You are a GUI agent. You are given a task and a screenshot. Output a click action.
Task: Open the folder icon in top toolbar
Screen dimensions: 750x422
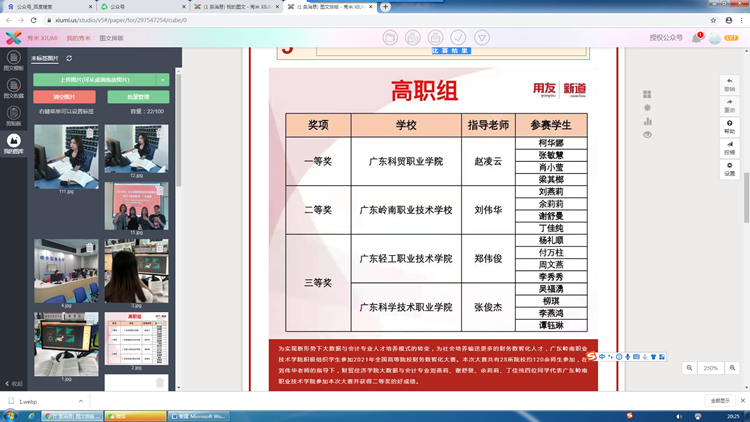point(390,37)
